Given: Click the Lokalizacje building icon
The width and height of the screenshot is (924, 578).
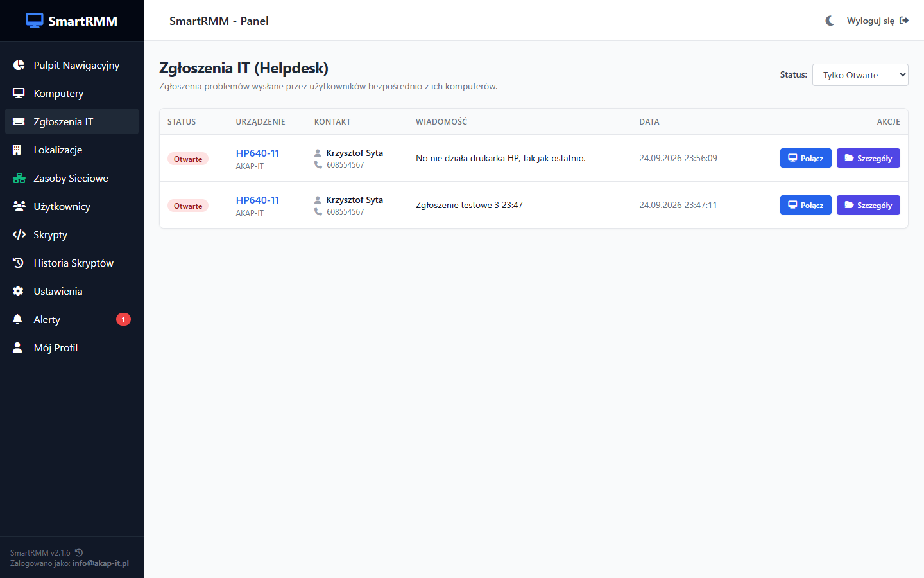Looking at the screenshot, I should tap(17, 150).
